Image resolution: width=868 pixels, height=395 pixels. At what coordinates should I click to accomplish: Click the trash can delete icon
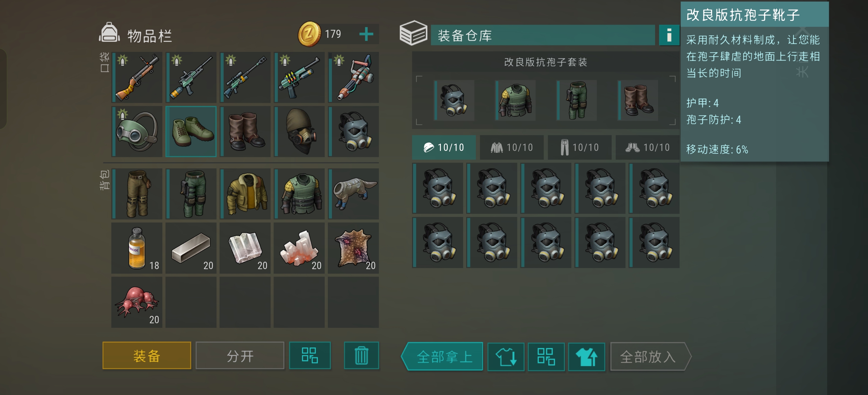(361, 356)
